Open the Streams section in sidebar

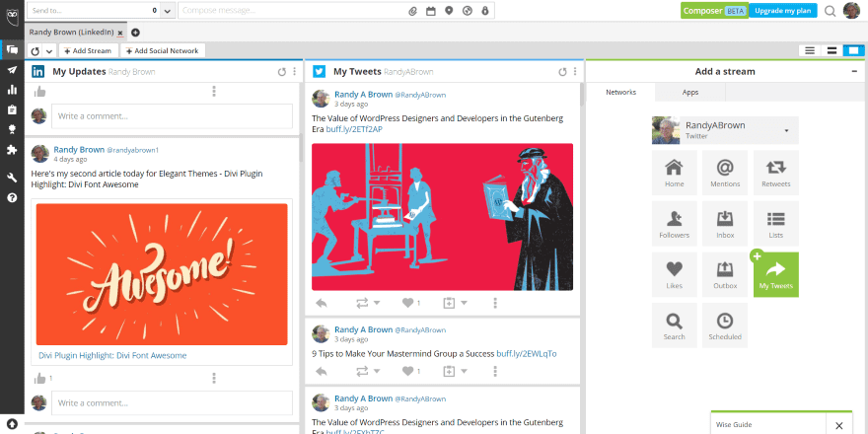click(x=12, y=50)
